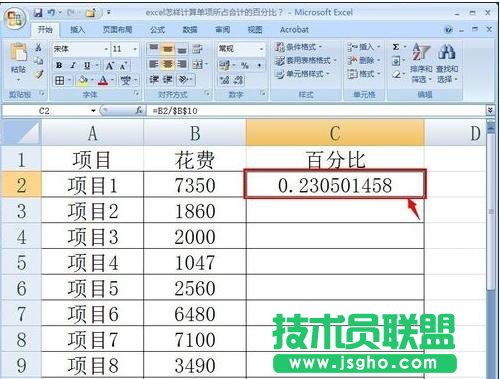Decrease the font size
This screenshot has height=379, width=500.
click(123, 66)
